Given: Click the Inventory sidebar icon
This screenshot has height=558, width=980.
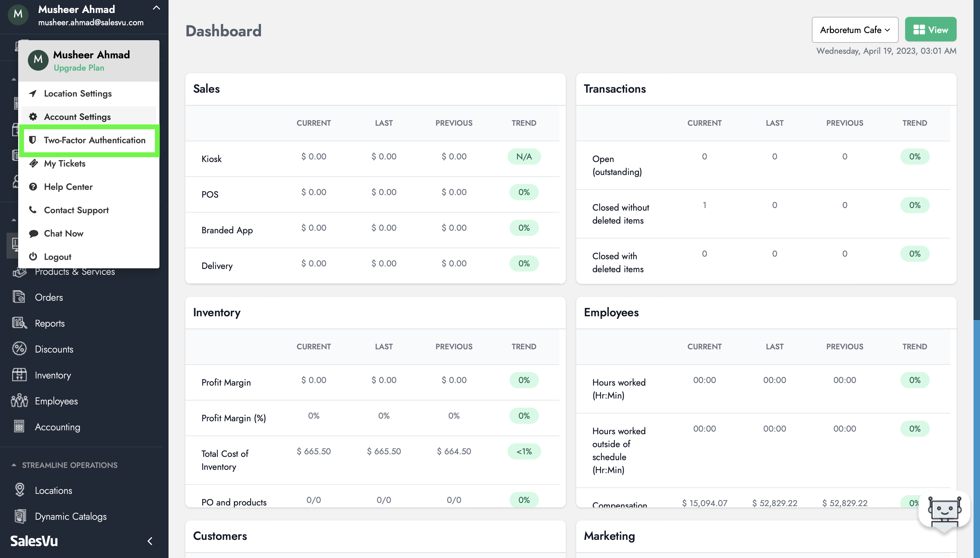Looking at the screenshot, I should tap(19, 375).
